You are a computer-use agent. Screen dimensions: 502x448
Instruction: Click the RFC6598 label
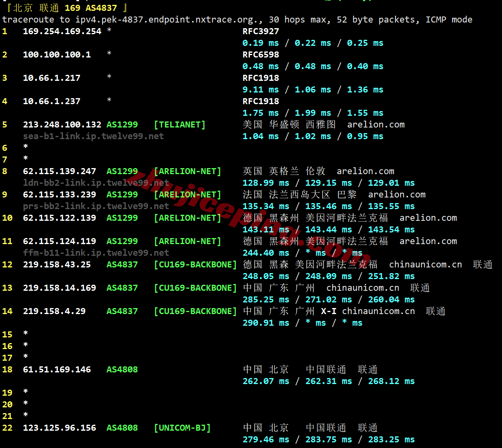261,55
